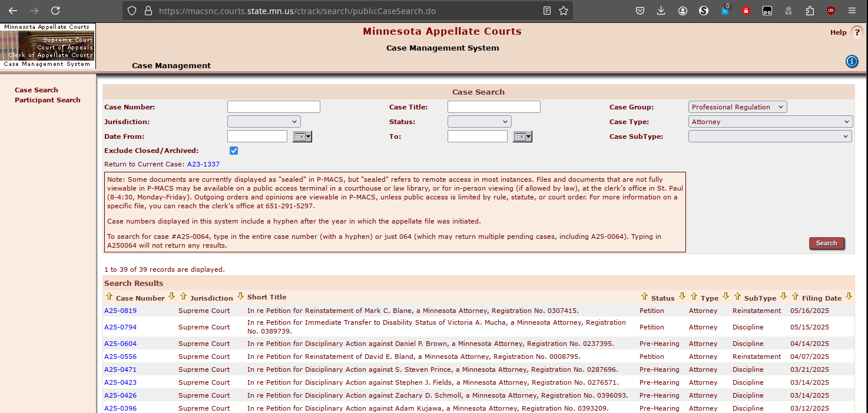
Task: Sort Case Number ascending with up arrow
Action: (x=109, y=297)
